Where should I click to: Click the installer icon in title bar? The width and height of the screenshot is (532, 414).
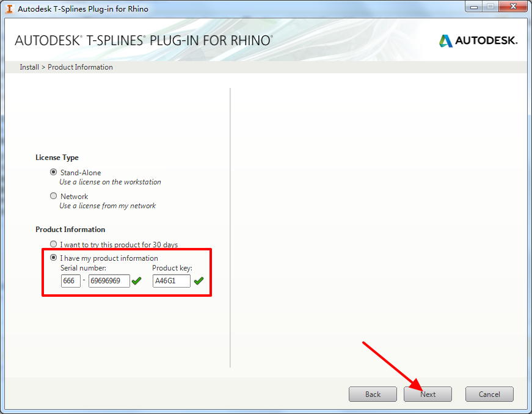coord(10,9)
